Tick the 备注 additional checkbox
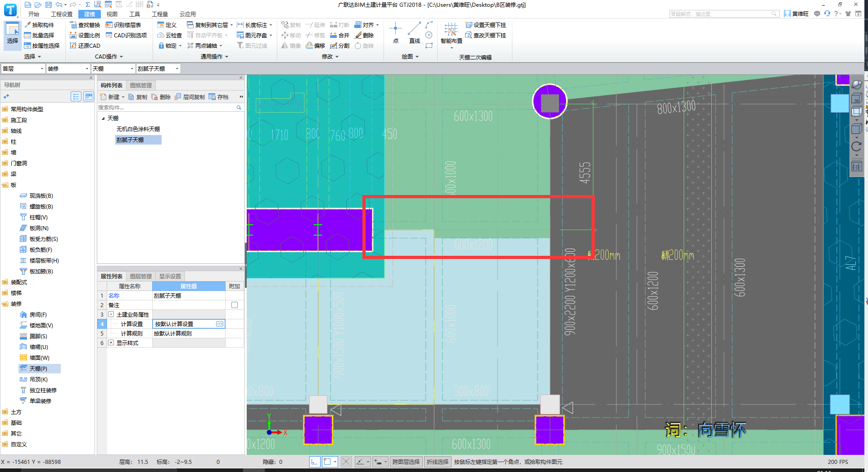Viewport: 868px width, 472px height. [x=235, y=305]
